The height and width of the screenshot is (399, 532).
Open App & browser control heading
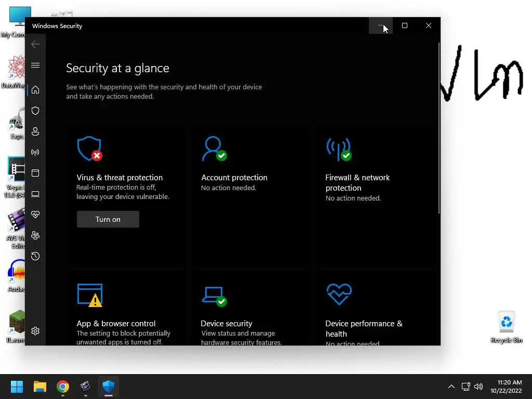(116, 323)
